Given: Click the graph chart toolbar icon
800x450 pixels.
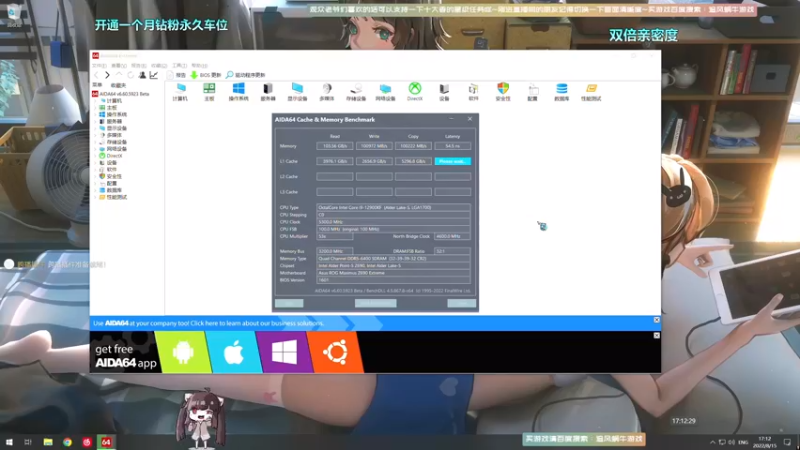Looking at the screenshot, I should pos(154,75).
